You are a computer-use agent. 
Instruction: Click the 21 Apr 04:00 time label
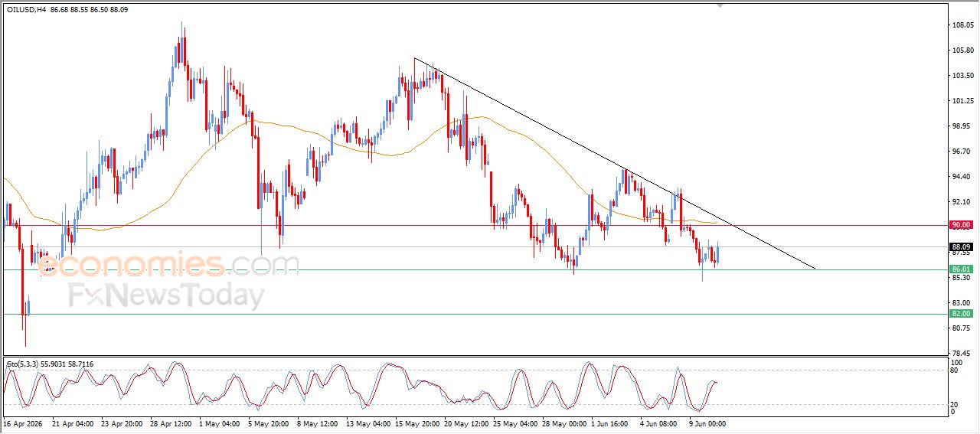pyautogui.click(x=73, y=423)
